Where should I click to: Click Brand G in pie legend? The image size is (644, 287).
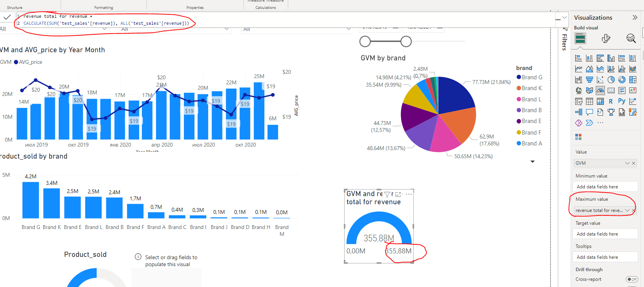[529, 77]
